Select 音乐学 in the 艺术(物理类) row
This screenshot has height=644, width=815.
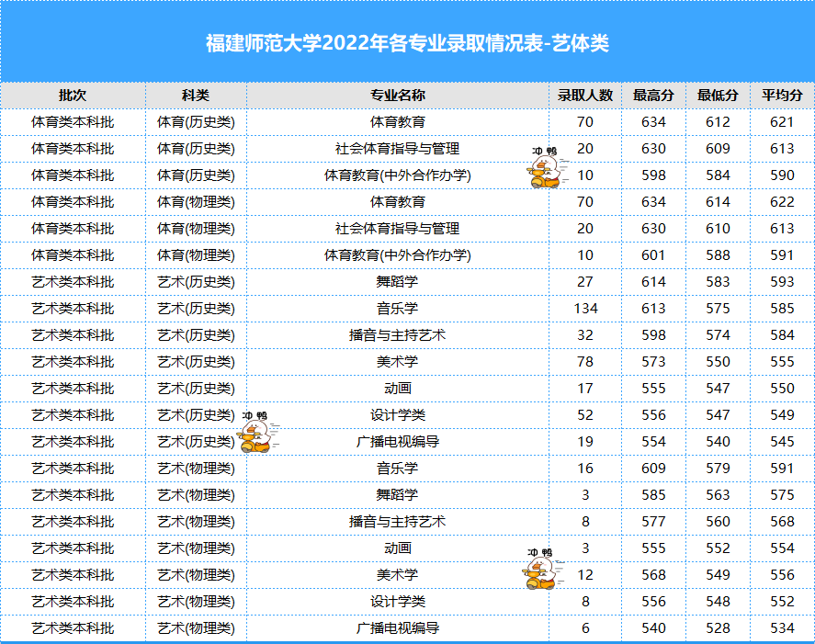(x=398, y=469)
